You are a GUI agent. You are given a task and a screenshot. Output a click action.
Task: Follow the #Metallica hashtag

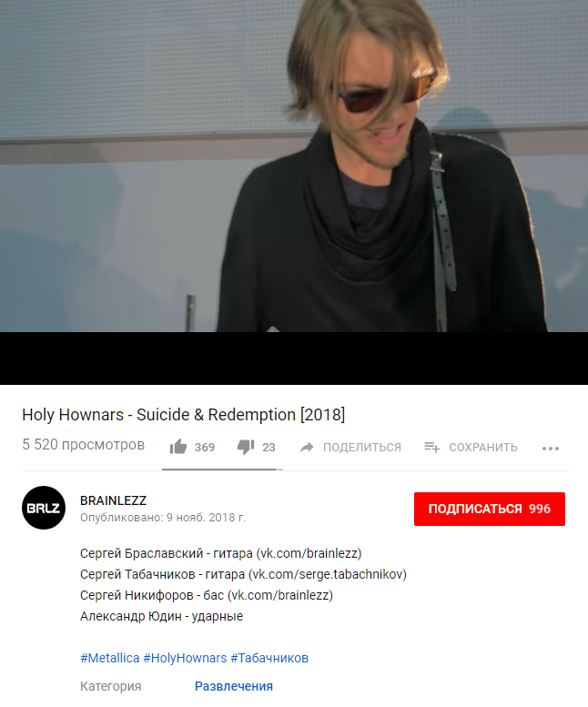[x=109, y=658]
